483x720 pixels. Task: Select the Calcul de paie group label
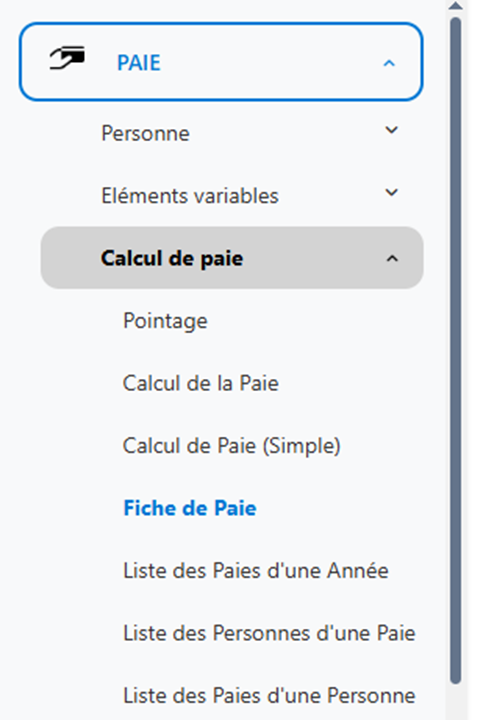pos(172,259)
